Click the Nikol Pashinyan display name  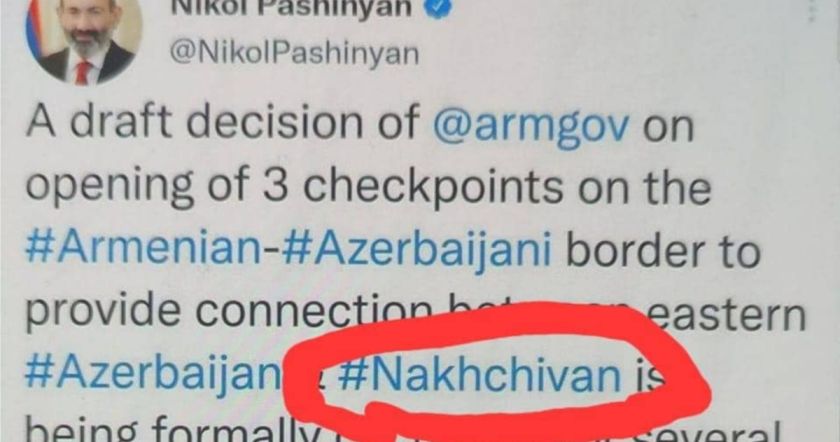[x=291, y=8]
